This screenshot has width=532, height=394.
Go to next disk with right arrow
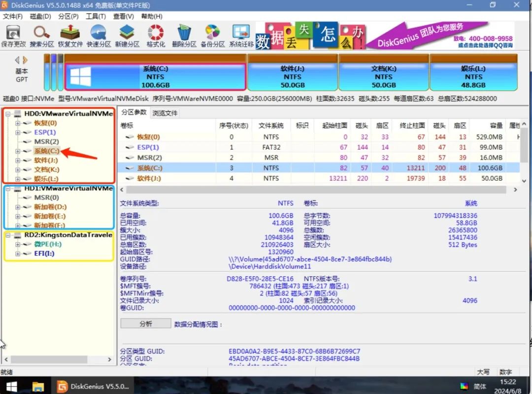25,60
